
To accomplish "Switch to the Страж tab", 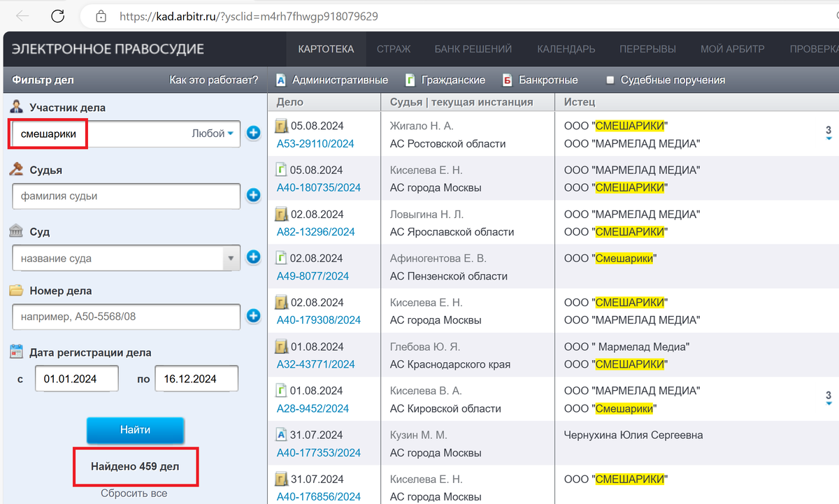I will pos(394,49).
